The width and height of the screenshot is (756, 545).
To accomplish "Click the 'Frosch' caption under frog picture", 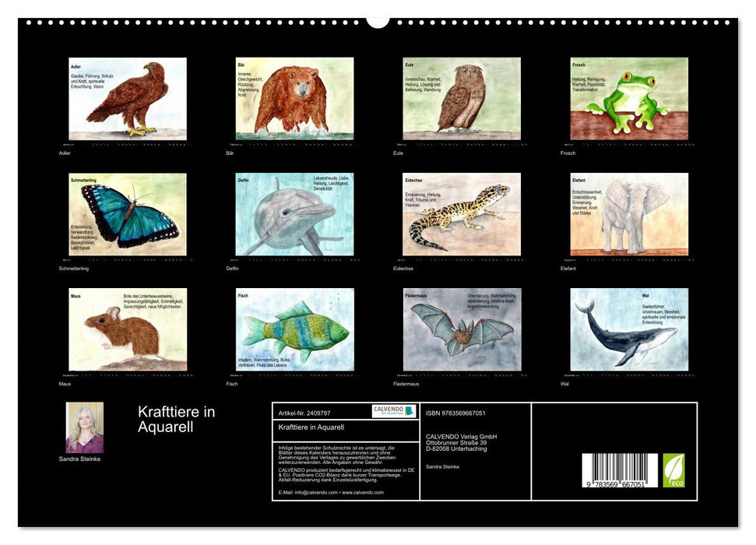I will point(568,153).
